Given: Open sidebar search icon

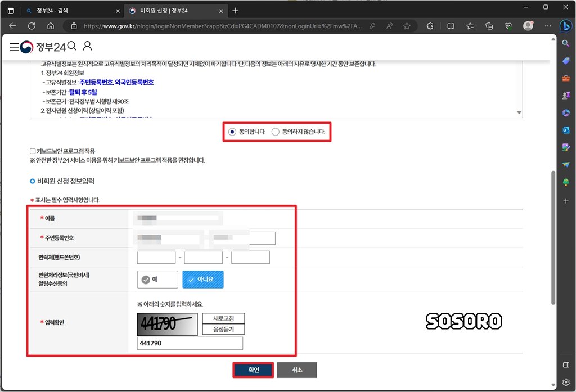Looking at the screenshot, I should (x=566, y=43).
